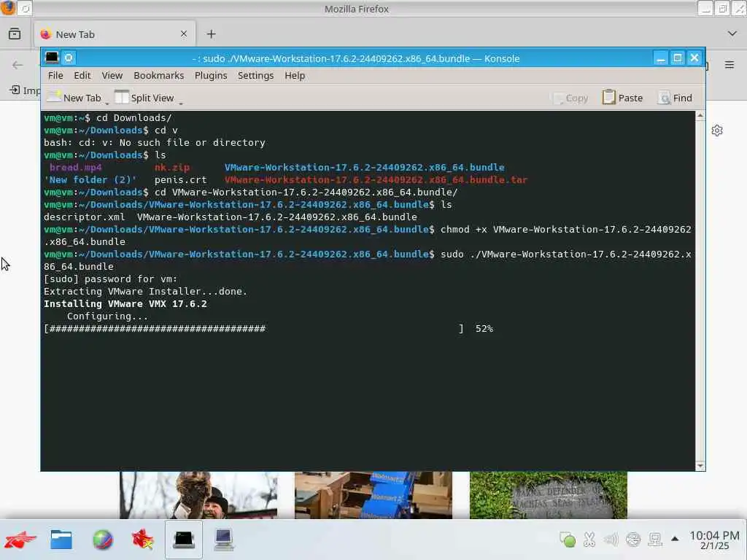
Task: Click the Find toolbar button
Action: (675, 98)
